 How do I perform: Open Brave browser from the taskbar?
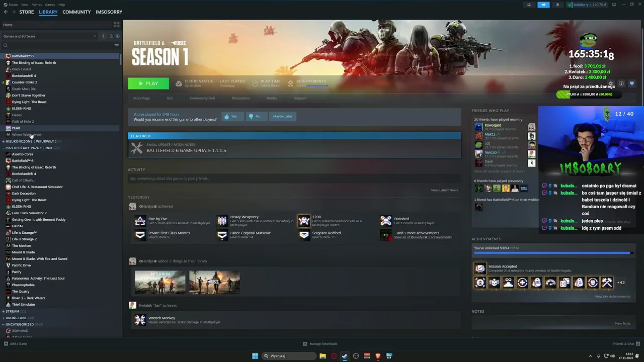pyautogui.click(x=378, y=356)
